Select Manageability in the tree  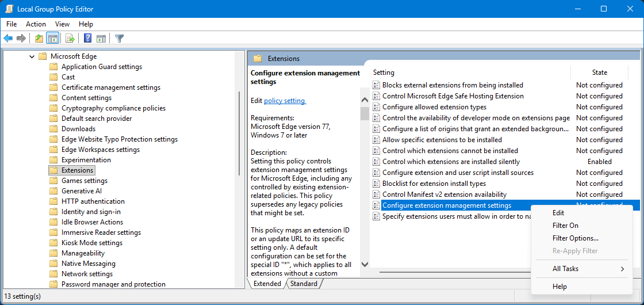(83, 253)
